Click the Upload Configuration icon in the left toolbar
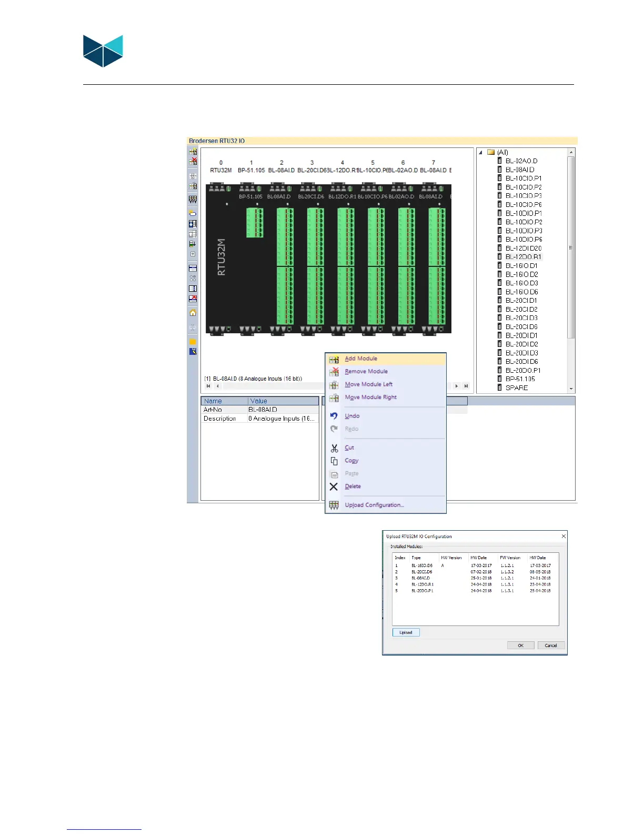Image resolution: width=644 pixels, height=834 pixels. tap(193, 200)
